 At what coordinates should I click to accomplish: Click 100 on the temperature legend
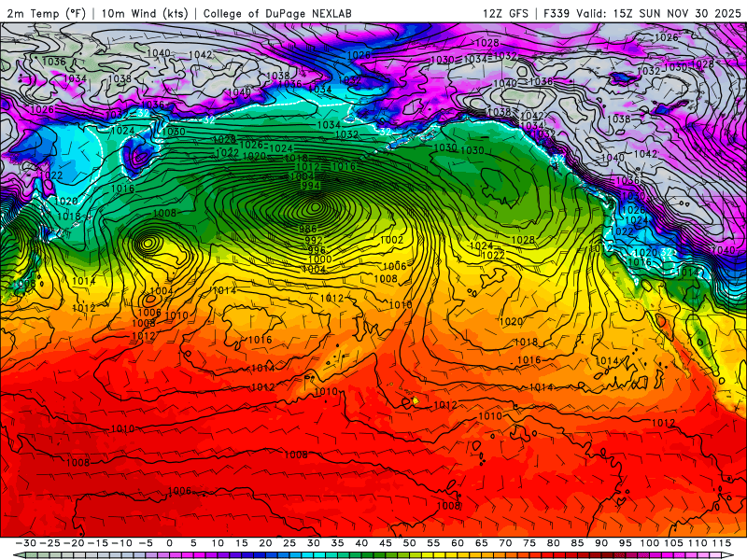[x=649, y=543]
